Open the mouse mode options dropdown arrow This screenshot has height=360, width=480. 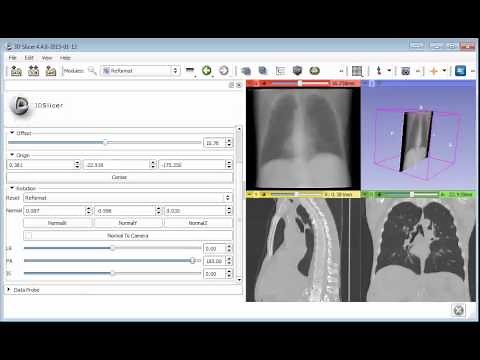click(x=389, y=71)
